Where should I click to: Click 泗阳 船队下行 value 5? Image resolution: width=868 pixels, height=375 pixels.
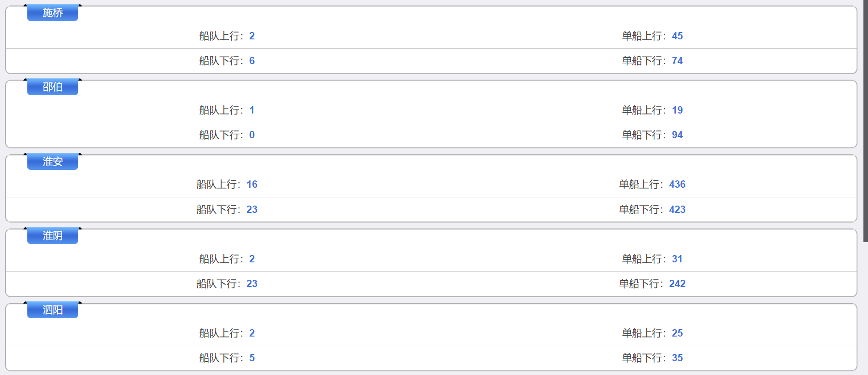[252, 358]
